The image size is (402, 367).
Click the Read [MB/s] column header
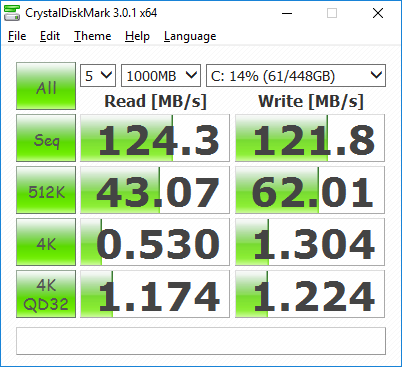tap(155, 101)
